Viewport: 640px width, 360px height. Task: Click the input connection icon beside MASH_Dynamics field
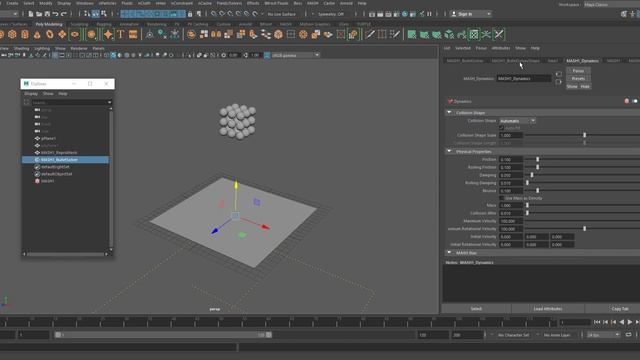[x=559, y=74]
